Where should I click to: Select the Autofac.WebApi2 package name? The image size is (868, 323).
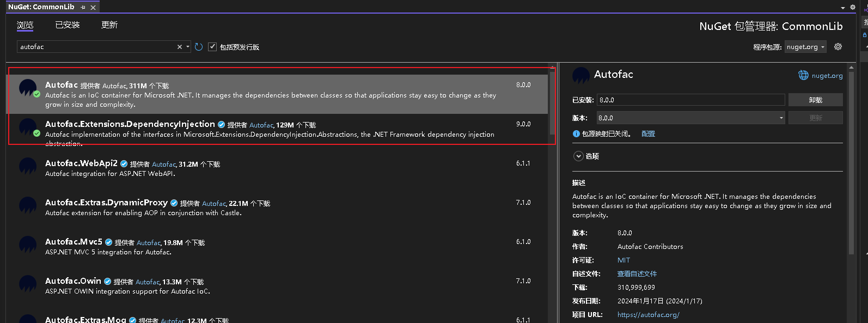pos(81,163)
